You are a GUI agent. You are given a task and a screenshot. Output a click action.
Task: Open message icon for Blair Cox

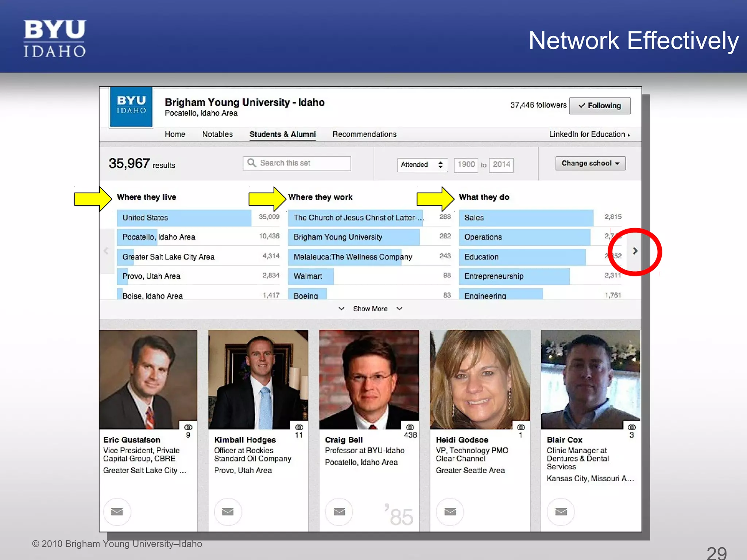click(561, 512)
